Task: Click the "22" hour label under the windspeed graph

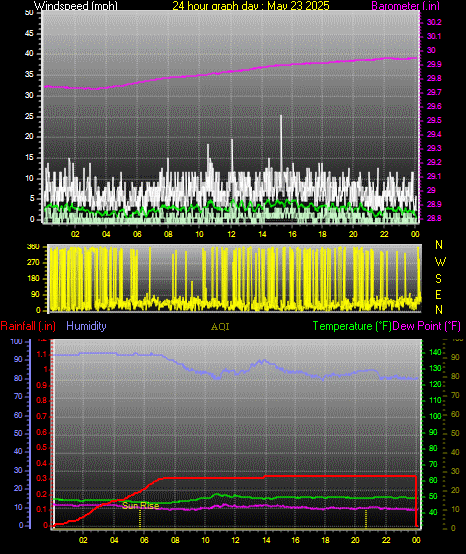Action: (384, 234)
